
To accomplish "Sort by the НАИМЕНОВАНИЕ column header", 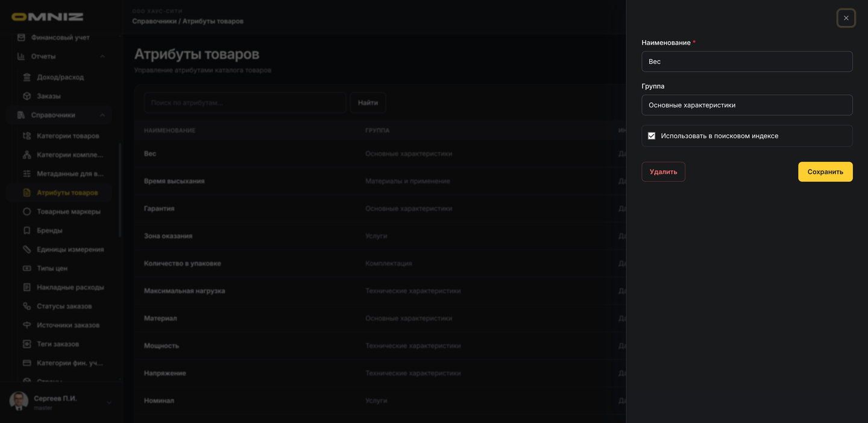I will [x=169, y=130].
